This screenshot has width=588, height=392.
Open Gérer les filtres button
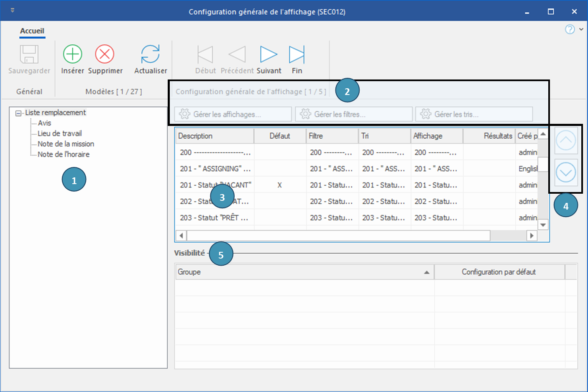353,114
